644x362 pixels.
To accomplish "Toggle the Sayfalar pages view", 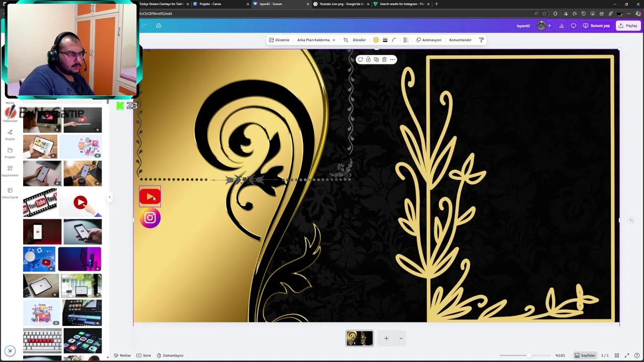I will coord(585,355).
